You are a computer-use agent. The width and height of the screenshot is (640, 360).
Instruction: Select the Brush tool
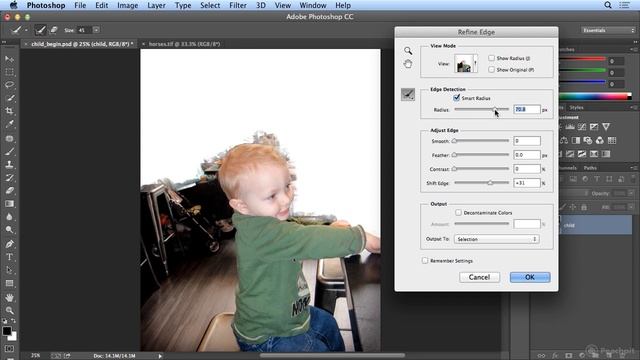point(9,152)
